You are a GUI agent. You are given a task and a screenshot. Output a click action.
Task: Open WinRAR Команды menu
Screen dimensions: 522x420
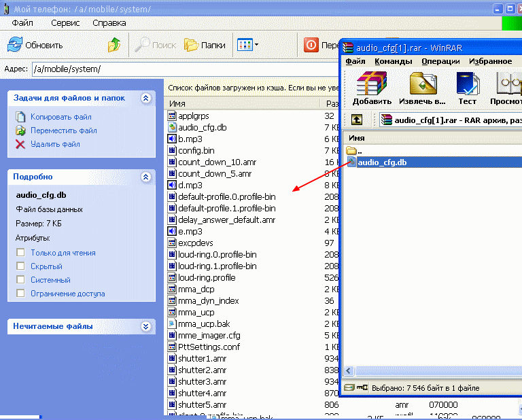[x=393, y=61]
